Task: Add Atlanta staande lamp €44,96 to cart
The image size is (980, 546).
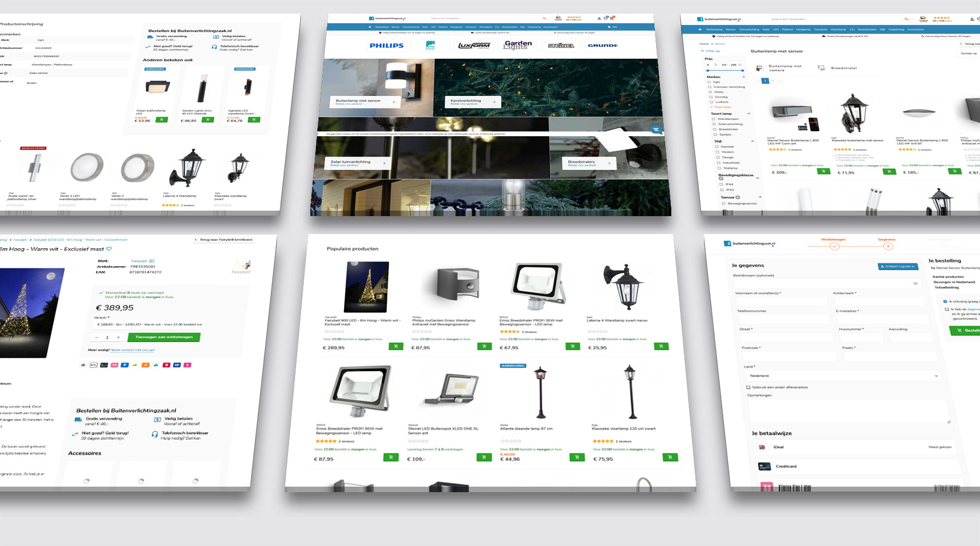Action: pos(577,457)
